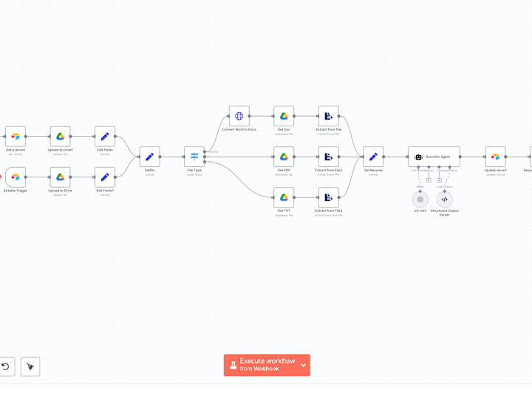Open the SetIDs node
The image size is (532, 399).
pos(149,157)
